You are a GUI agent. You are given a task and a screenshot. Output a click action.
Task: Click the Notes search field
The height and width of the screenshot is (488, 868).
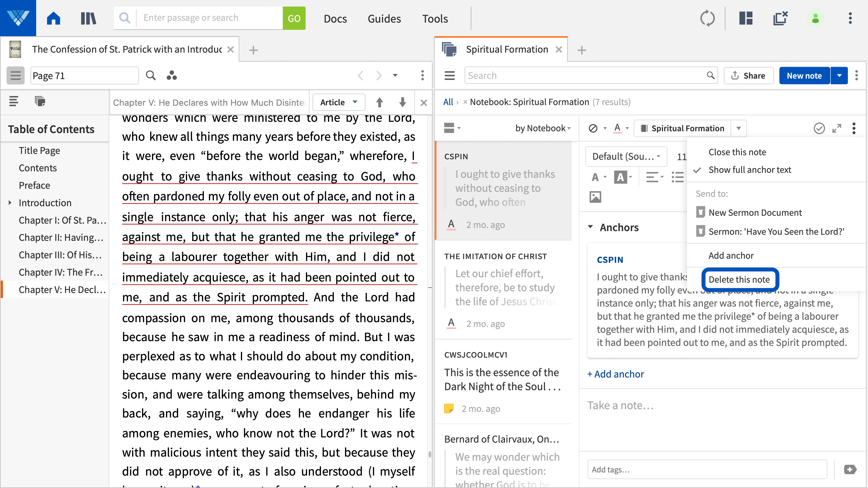(591, 75)
